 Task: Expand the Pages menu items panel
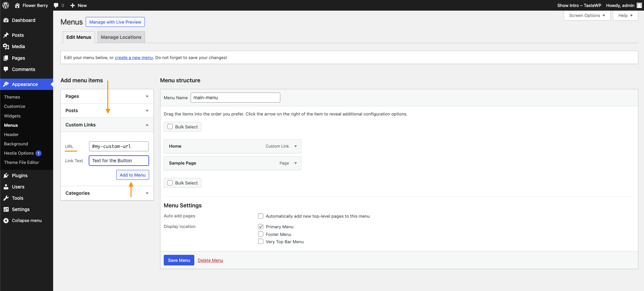[x=147, y=96]
